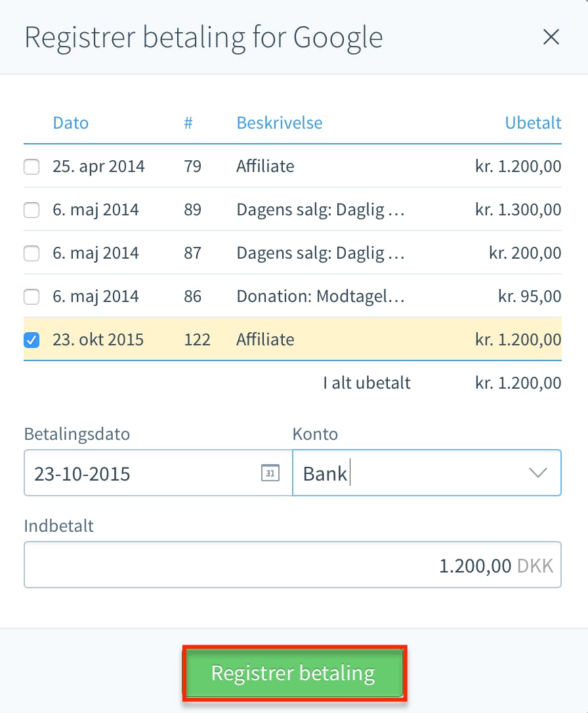
Task: Click invoice number 122
Action: pos(198,339)
